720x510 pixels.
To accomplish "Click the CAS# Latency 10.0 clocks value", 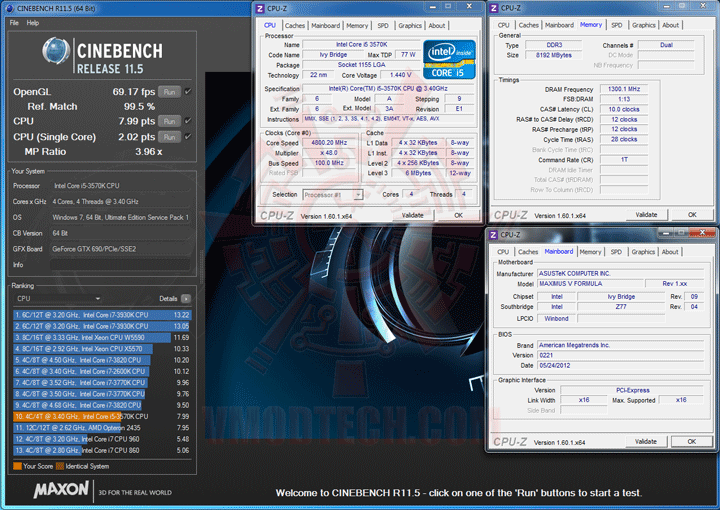I will [624, 109].
